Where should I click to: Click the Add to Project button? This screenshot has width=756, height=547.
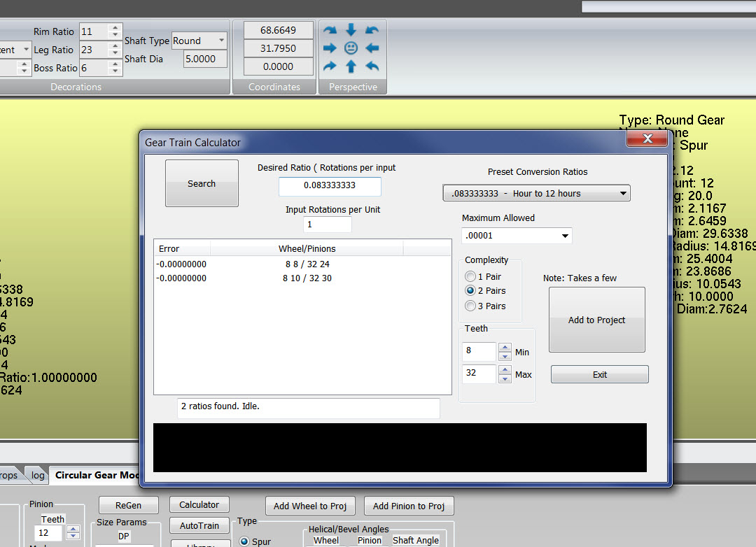click(x=596, y=320)
